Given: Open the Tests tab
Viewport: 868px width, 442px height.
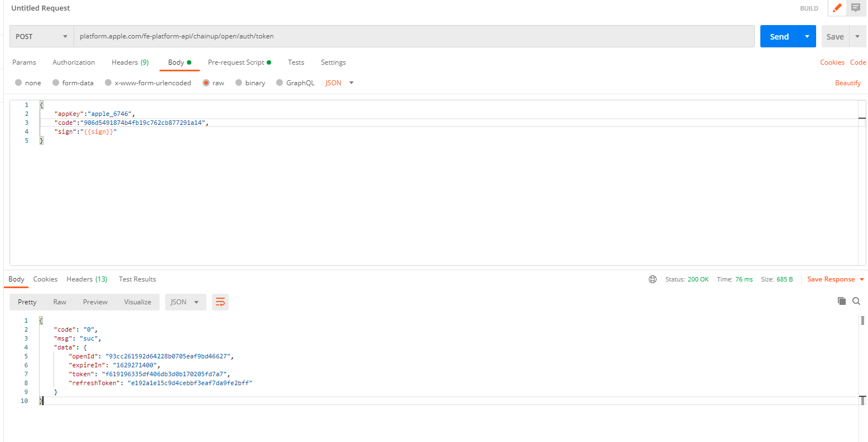Looking at the screenshot, I should click(296, 62).
